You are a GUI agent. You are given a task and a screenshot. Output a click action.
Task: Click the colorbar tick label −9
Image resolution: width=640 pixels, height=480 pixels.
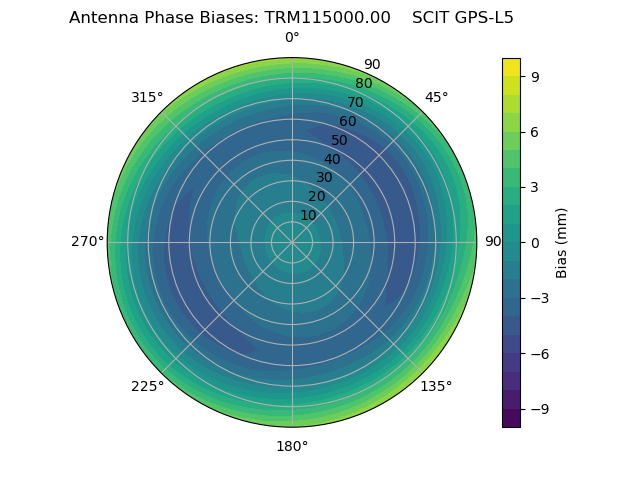[540, 409]
